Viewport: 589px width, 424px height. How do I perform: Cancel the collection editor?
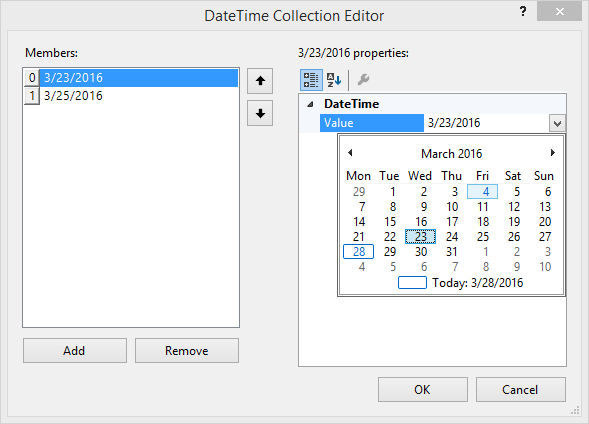521,389
